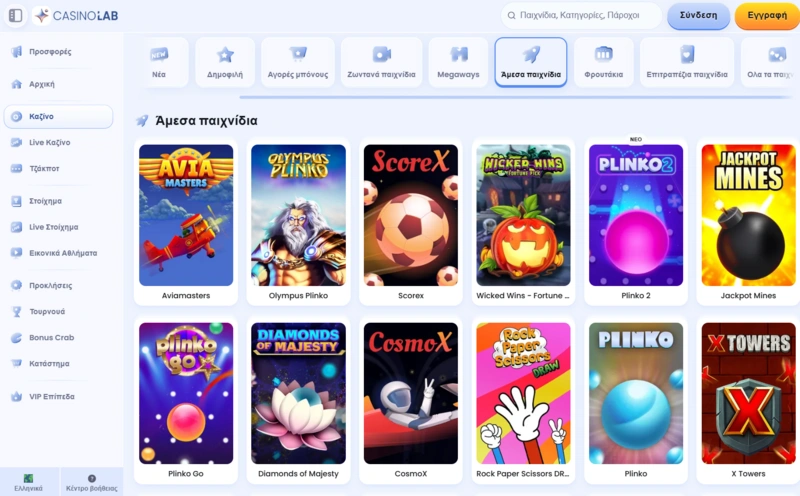The image size is (800, 496).
Task: Click the horizontal category scrollbar
Action: click(x=515, y=96)
